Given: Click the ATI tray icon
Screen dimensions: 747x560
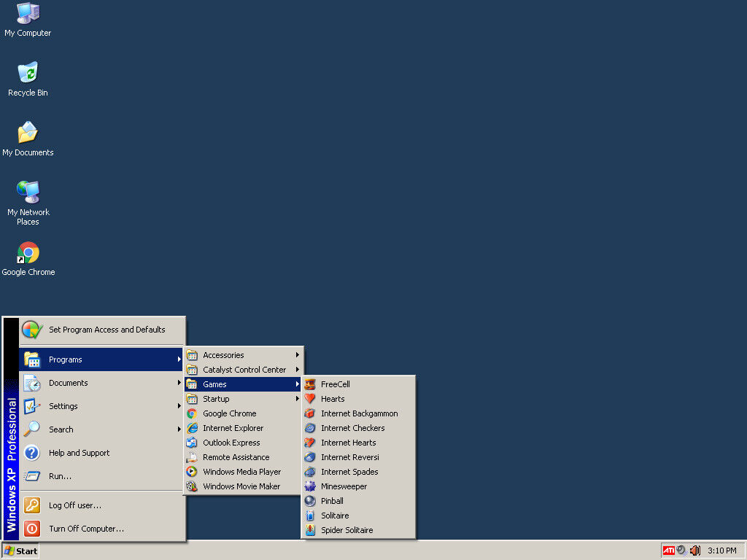Looking at the screenshot, I should tap(668, 551).
